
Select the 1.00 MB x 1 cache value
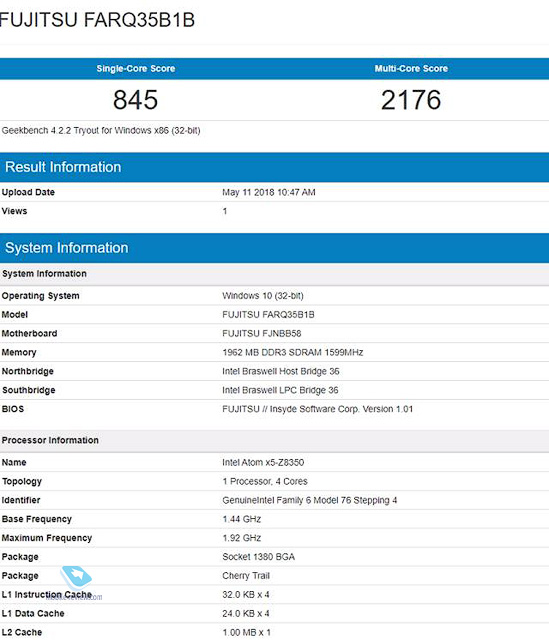coord(247,632)
